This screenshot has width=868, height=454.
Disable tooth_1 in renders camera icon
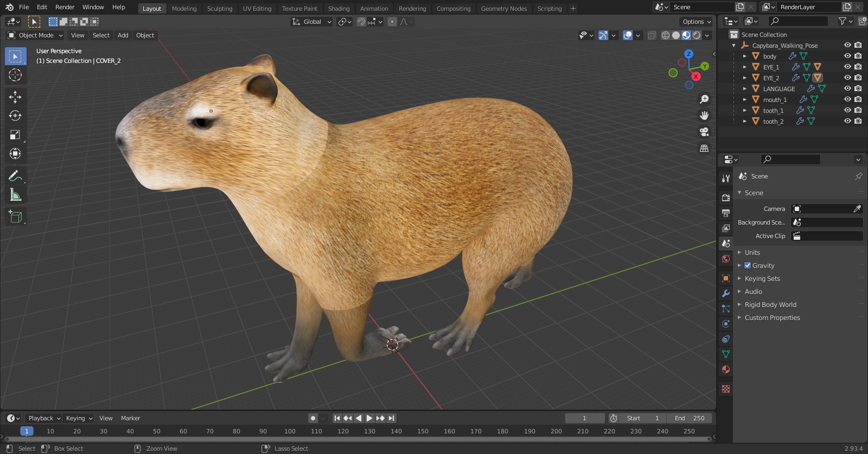pyautogui.click(x=858, y=110)
